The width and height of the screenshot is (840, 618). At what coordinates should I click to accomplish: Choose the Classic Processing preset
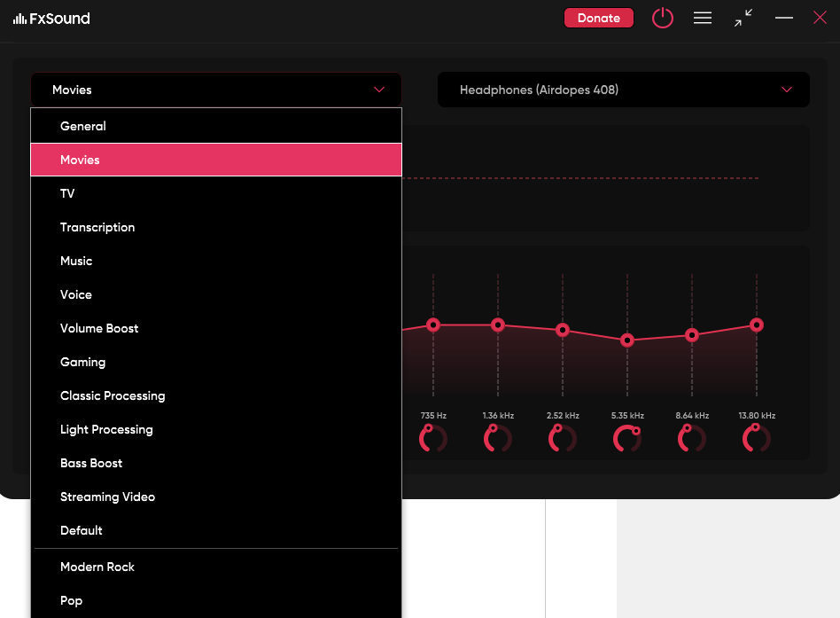tap(216, 396)
